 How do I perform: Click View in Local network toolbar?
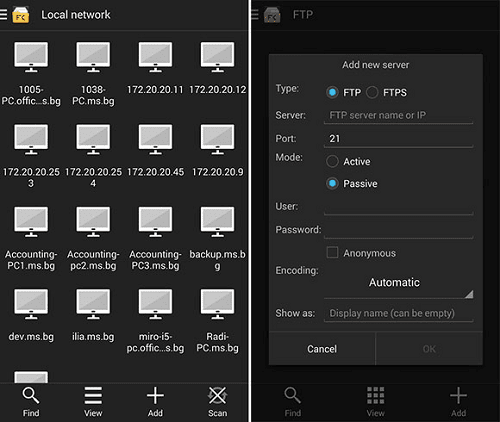pos(93,402)
